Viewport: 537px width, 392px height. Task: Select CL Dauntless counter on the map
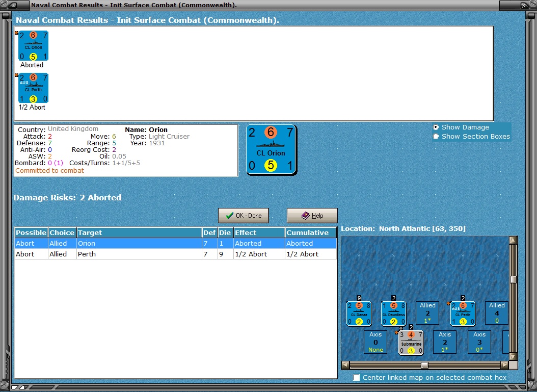[x=393, y=313]
